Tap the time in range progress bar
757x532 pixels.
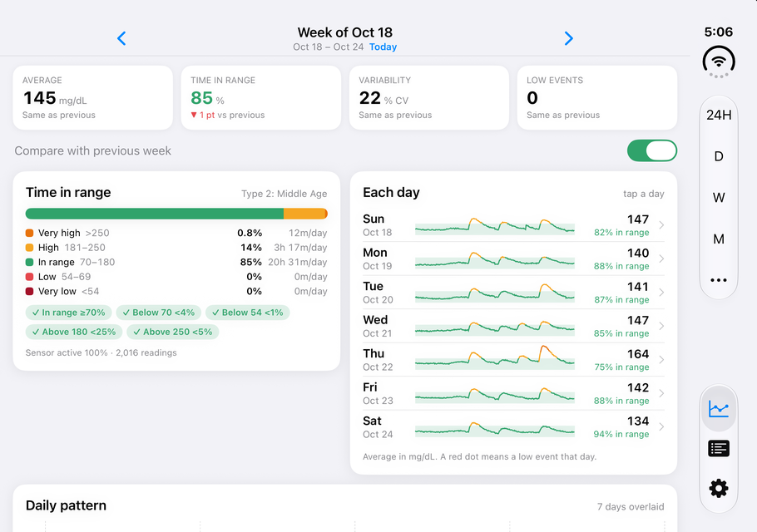pos(176,214)
